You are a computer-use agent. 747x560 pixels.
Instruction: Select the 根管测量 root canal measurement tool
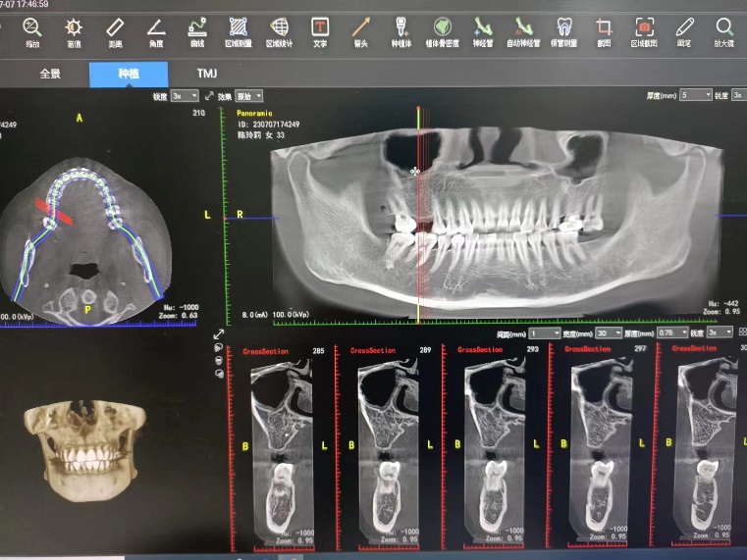click(x=564, y=32)
